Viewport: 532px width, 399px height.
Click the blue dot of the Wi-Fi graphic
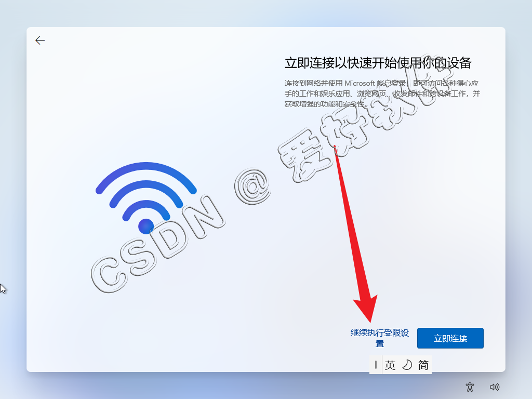[x=146, y=227]
